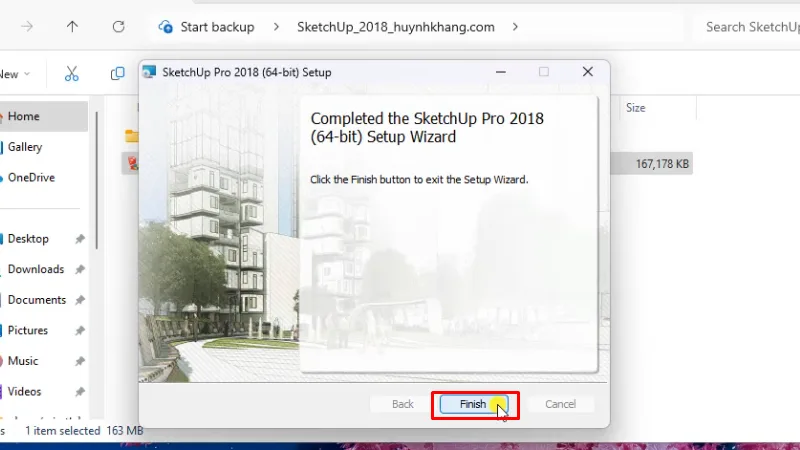The height and width of the screenshot is (450, 800).
Task: Open the New dropdown in Explorer toolbar
Action: [x=15, y=74]
